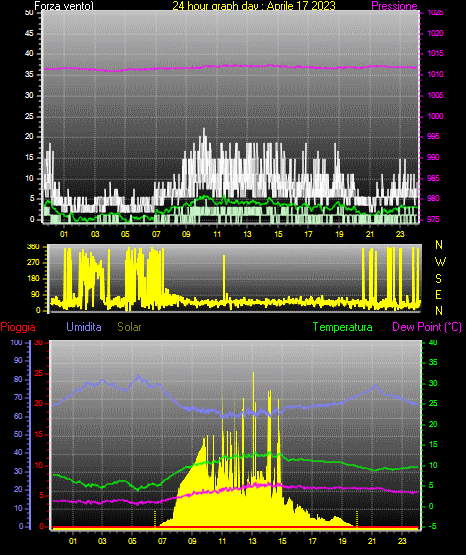Click the Dew Point (°C) legend label
This screenshot has height=555, width=466.
427,327
